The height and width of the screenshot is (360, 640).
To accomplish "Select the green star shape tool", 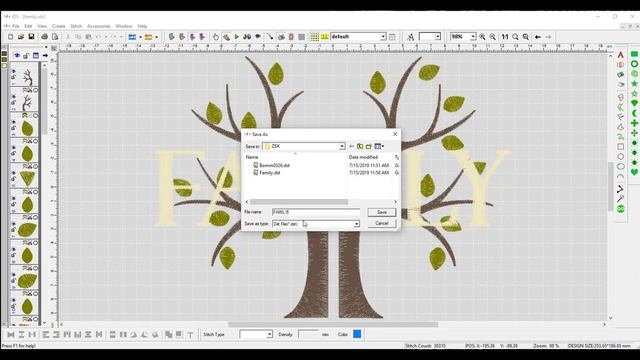I will click(x=634, y=84).
